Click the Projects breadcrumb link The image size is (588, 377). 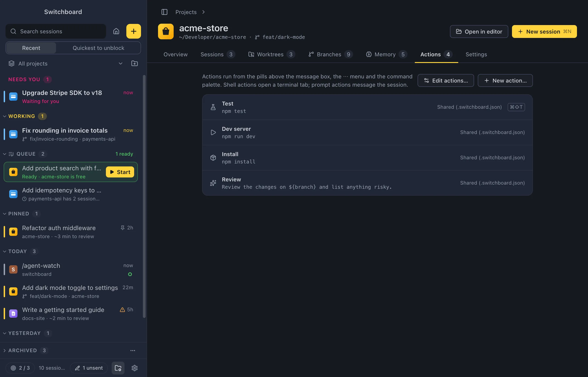coord(186,12)
